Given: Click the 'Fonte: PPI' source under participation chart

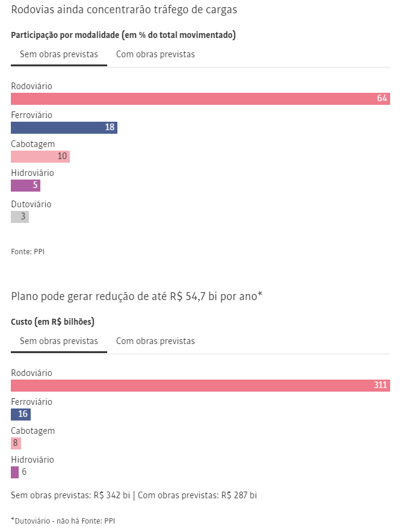Looking at the screenshot, I should [28, 251].
